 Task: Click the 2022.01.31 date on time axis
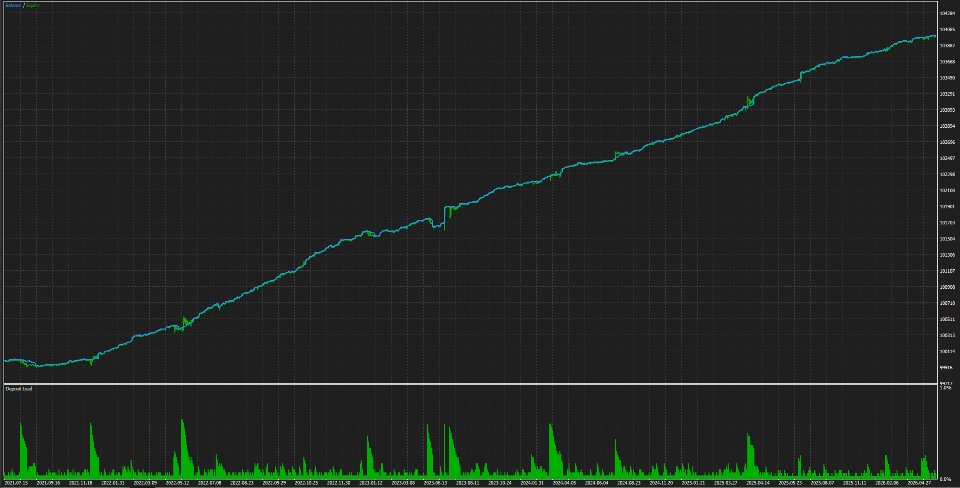(114, 482)
